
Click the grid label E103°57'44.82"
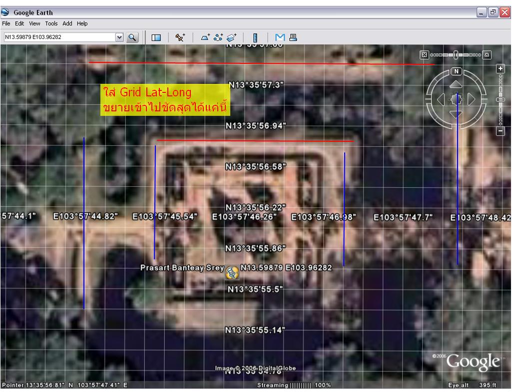85,216
